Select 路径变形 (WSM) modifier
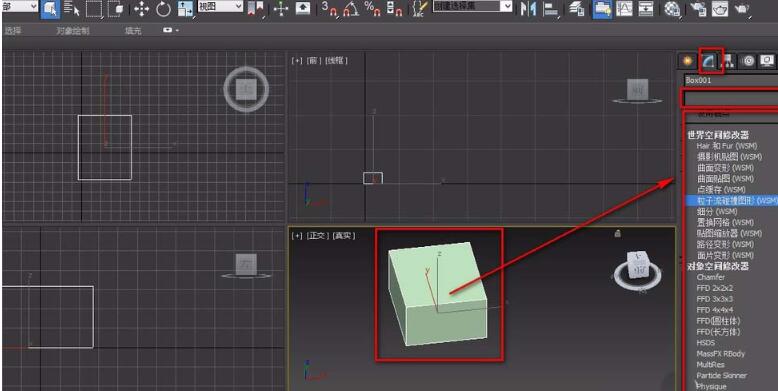778x391 pixels. [x=725, y=244]
